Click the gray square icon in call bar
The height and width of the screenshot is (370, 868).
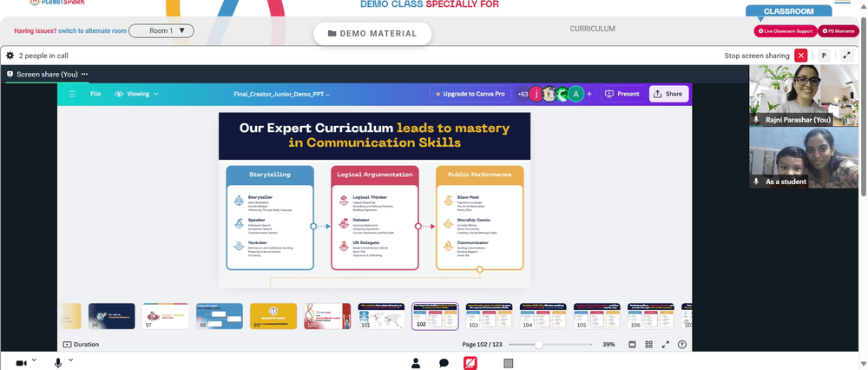[508, 363]
